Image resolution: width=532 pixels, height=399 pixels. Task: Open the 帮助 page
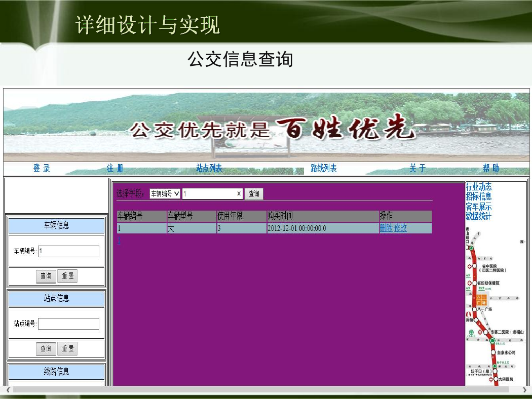(491, 168)
